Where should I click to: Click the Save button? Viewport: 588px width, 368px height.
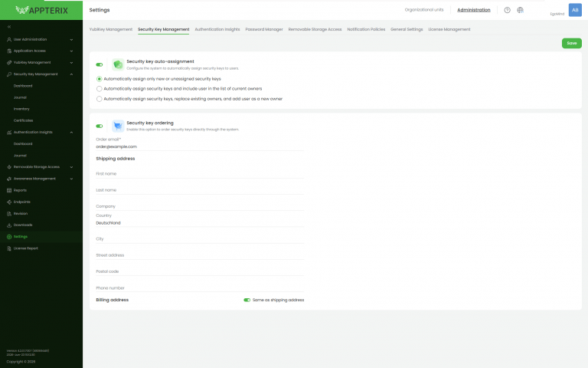[571, 43]
